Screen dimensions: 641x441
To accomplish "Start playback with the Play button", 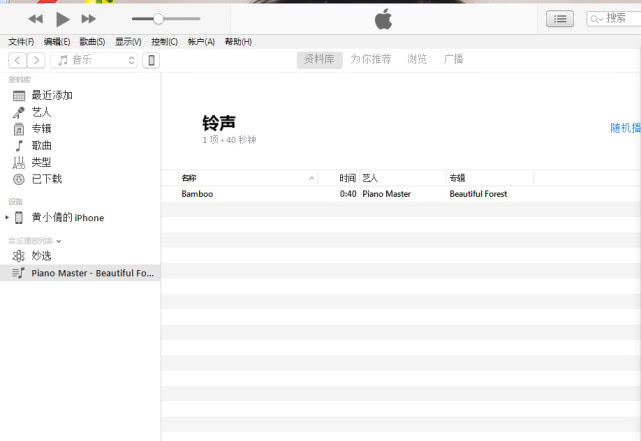I will tap(63, 19).
